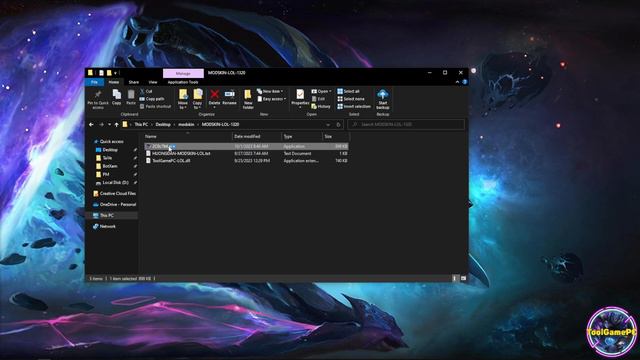The width and height of the screenshot is (640, 360).
Task: Open the Copy to dropdown
Action: 198,99
